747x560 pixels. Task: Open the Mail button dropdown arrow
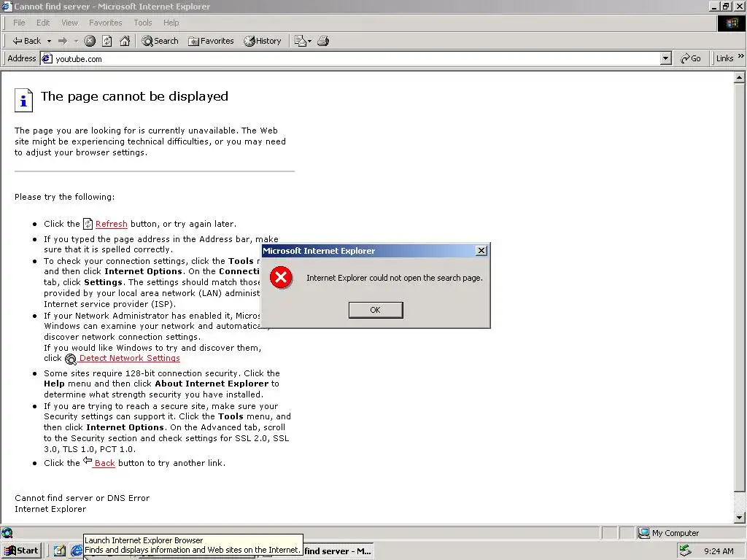click(x=309, y=42)
